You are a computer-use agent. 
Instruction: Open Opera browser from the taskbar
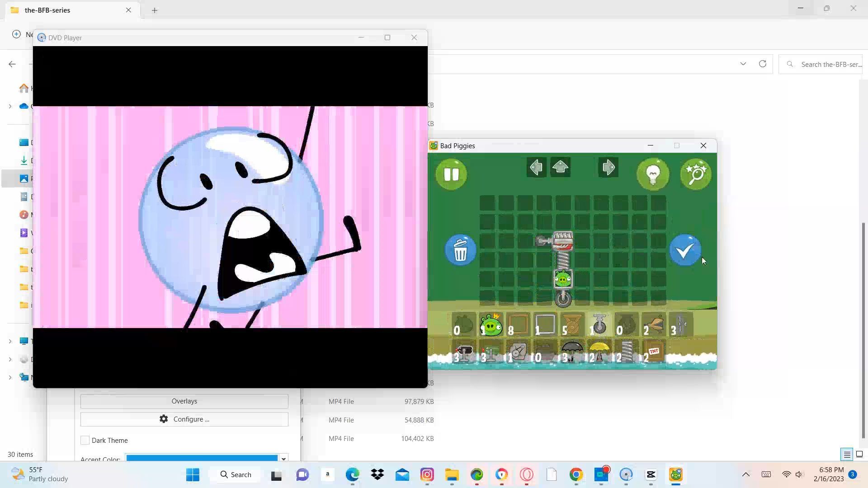[x=526, y=474]
